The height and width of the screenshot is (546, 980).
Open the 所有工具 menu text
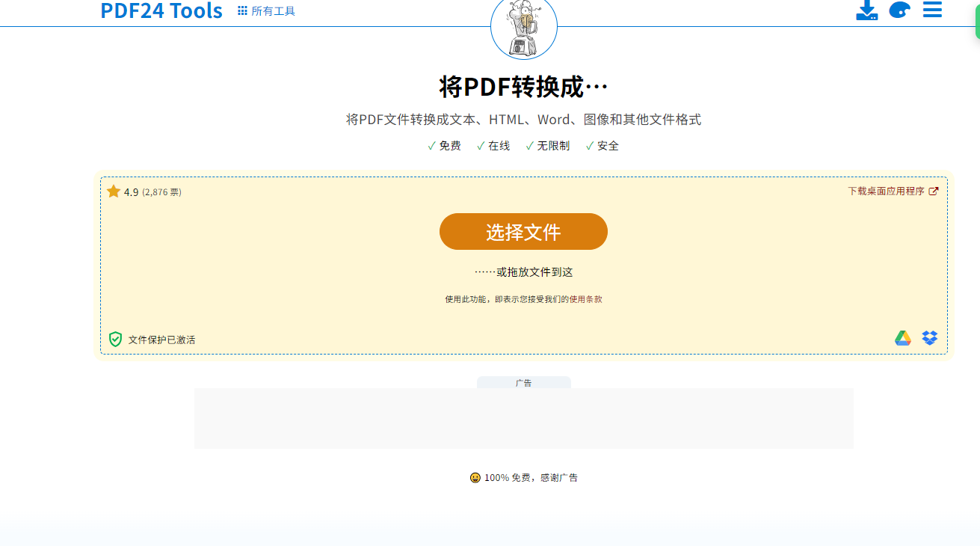[x=274, y=11]
